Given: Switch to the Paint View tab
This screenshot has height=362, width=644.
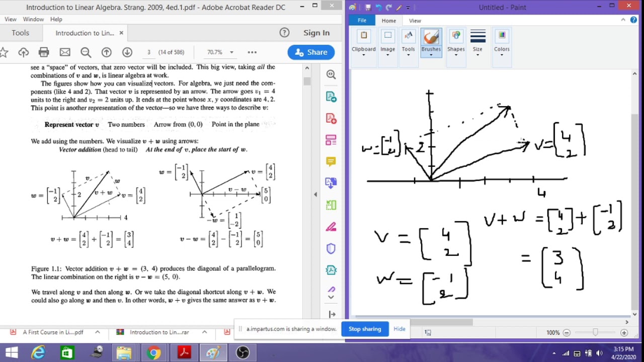Looking at the screenshot, I should coord(415,21).
